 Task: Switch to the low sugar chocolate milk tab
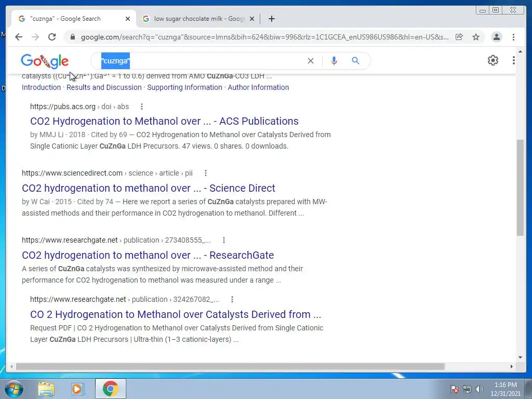[198, 19]
